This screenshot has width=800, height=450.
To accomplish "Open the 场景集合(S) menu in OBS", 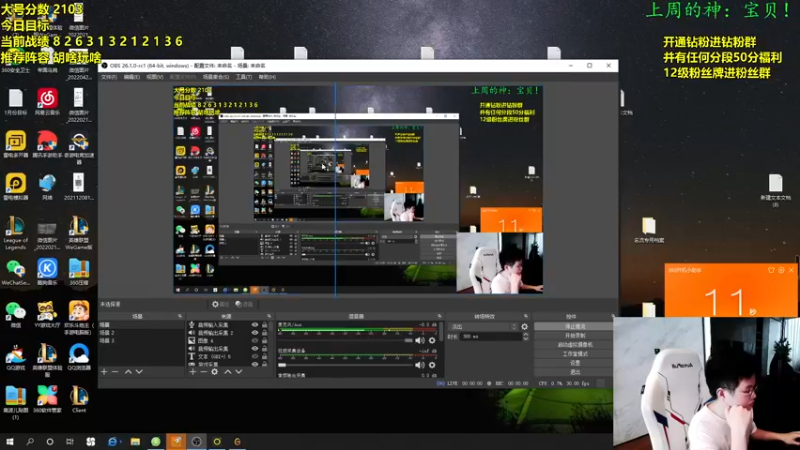I will (x=216, y=77).
